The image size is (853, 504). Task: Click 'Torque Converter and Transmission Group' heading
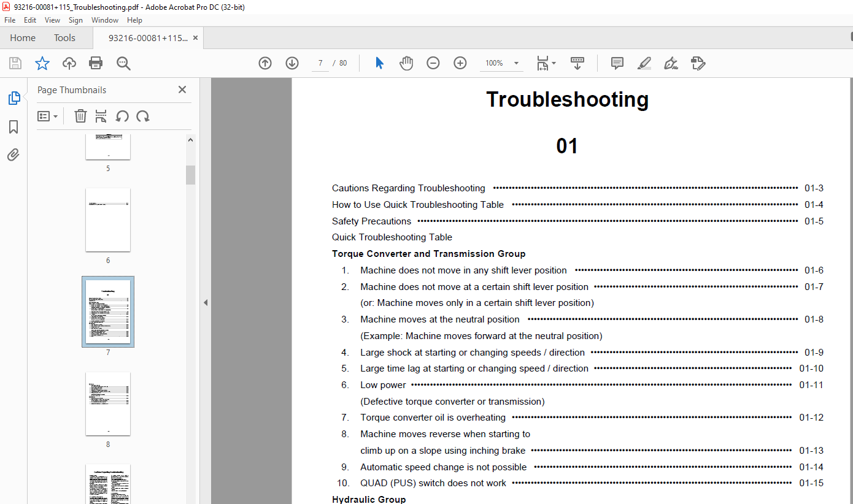[x=429, y=254]
